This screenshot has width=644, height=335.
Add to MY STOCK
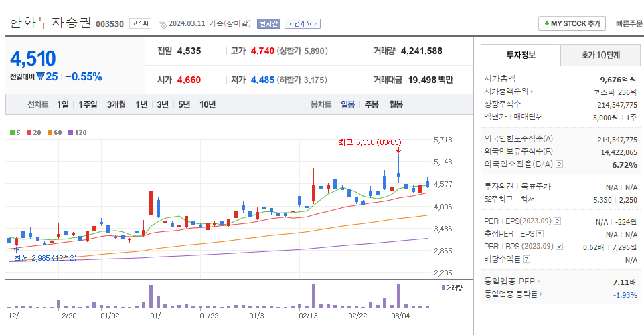tap(572, 24)
